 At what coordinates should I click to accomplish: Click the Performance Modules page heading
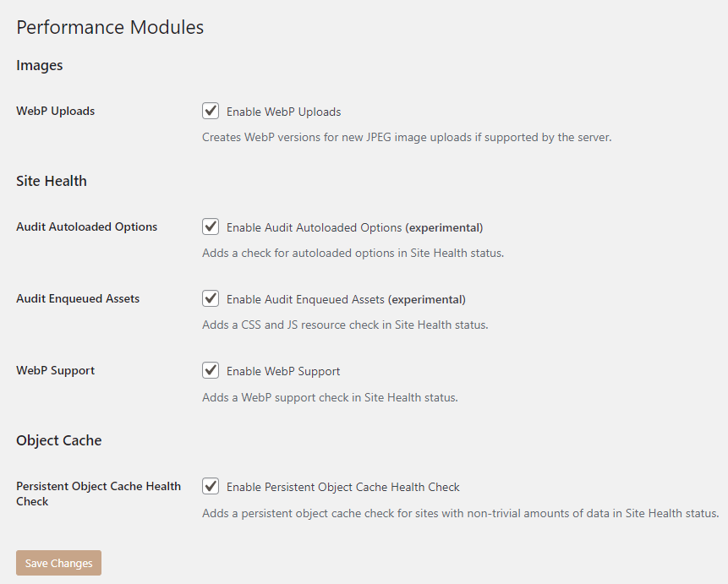110,27
